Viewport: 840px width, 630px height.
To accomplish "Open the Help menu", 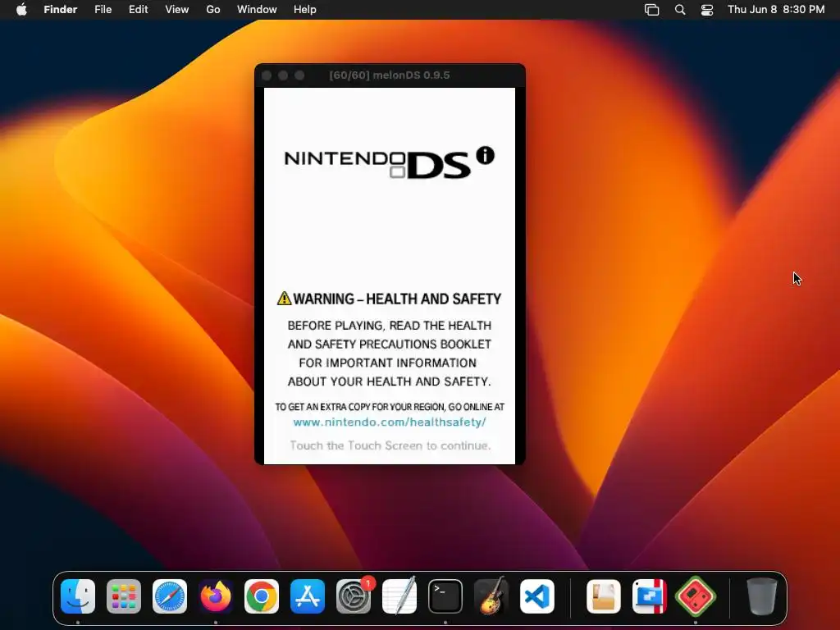I will click(305, 10).
